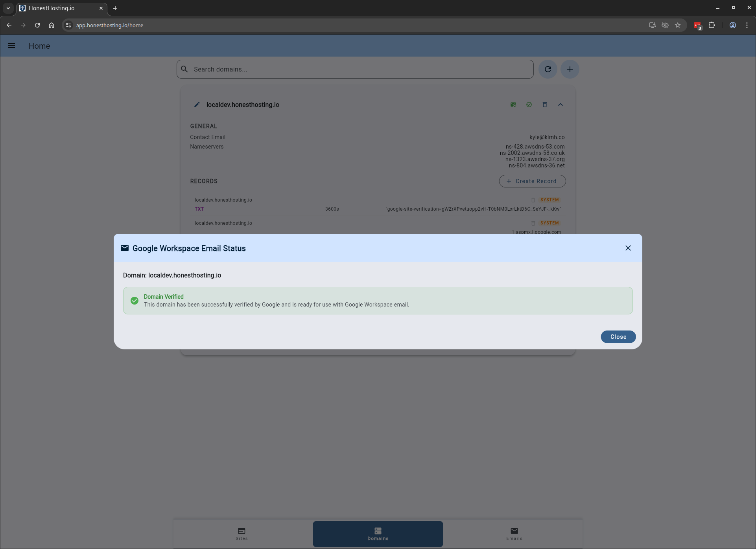The image size is (756, 549).
Task: Click the refresh domains button
Action: point(548,69)
